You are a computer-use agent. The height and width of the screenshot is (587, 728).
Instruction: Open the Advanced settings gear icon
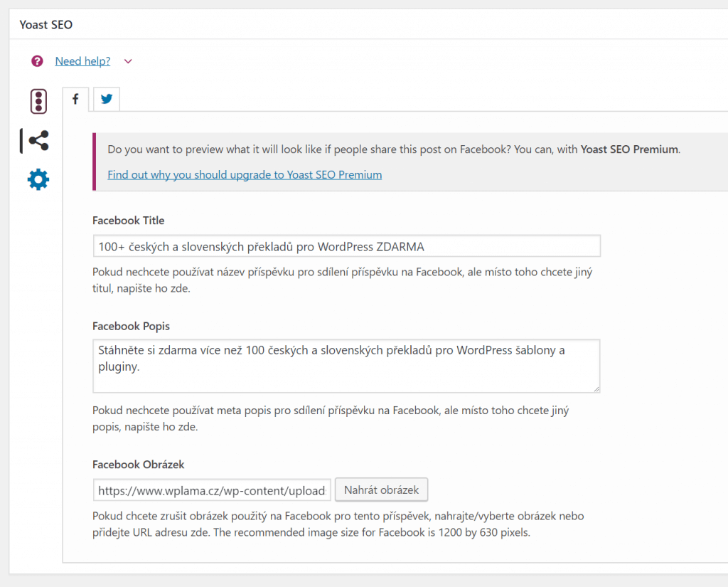[38, 179]
